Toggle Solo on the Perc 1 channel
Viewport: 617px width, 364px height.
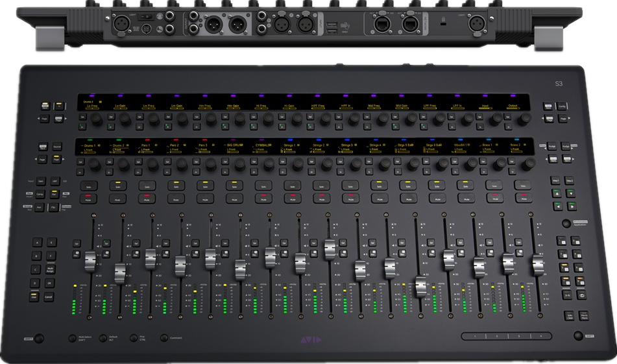pyautogui.click(x=147, y=186)
